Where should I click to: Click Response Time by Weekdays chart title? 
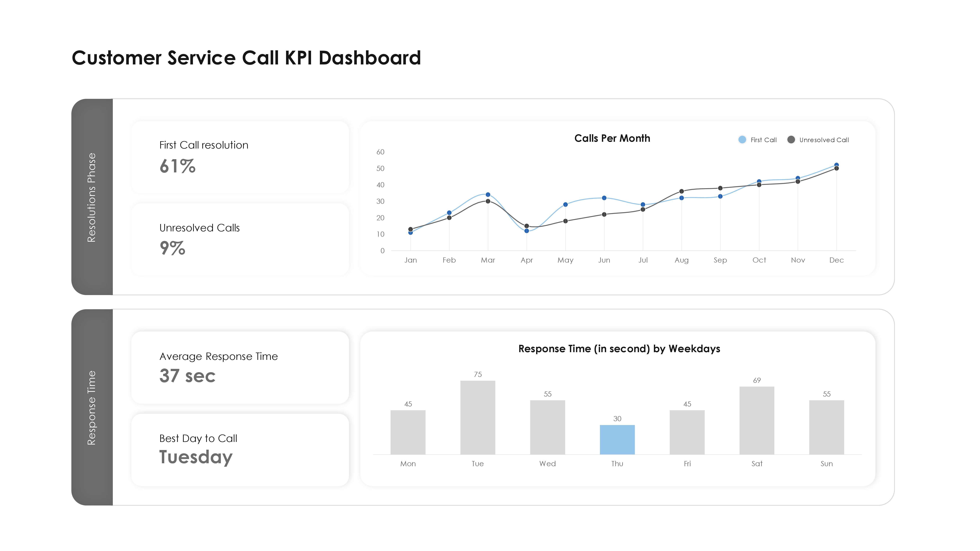619,349
